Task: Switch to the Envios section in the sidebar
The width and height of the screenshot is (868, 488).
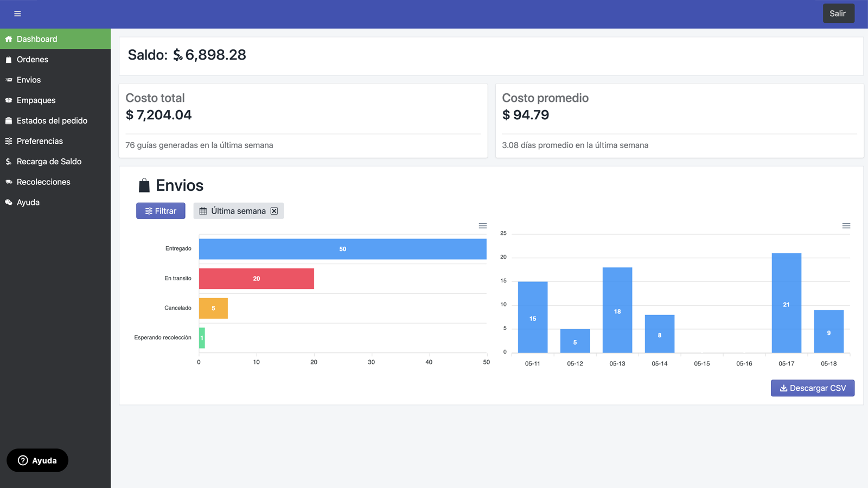Action: point(28,80)
